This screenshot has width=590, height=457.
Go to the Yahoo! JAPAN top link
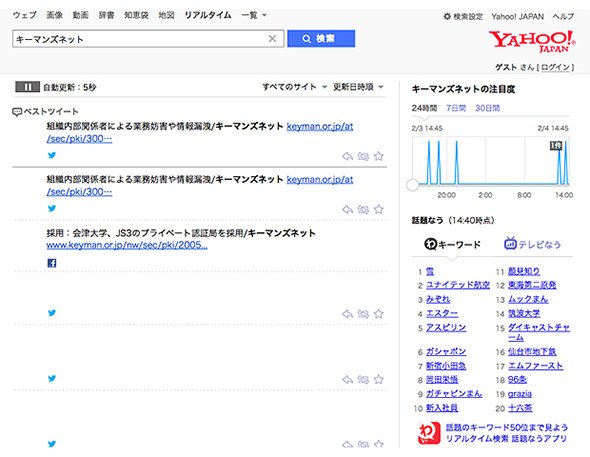(517, 17)
